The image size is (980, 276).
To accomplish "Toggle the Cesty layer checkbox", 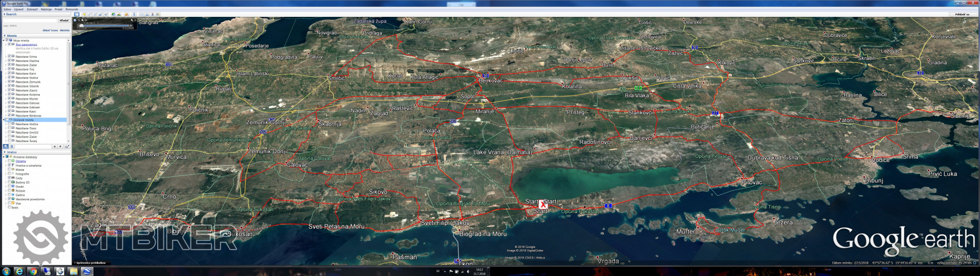I will (x=9, y=178).
